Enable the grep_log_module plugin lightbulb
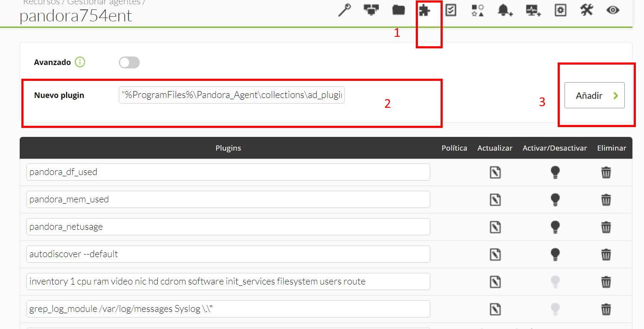 tap(555, 309)
